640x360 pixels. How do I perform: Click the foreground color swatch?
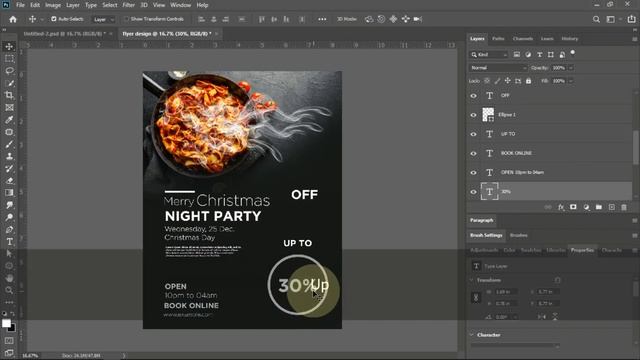point(6,324)
